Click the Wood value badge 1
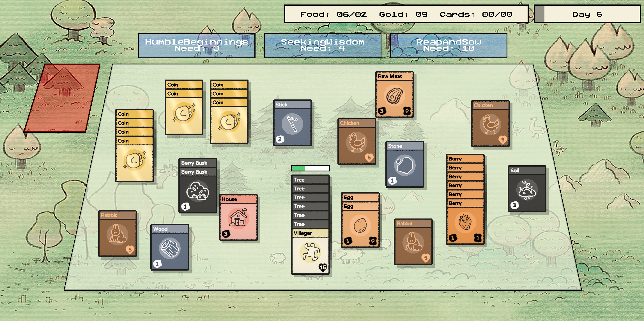Image resolution: width=644 pixels, height=321 pixels. 157,263
